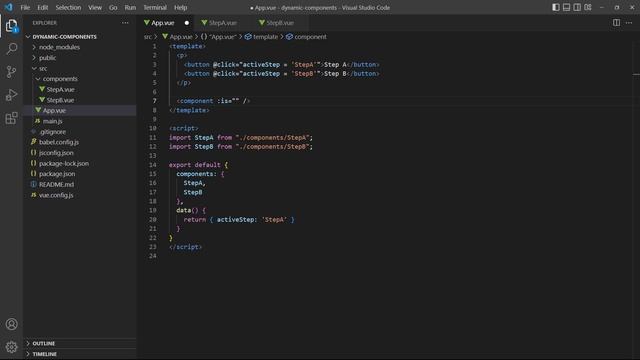Open the Selection menu
640x360 pixels.
pos(68,7)
